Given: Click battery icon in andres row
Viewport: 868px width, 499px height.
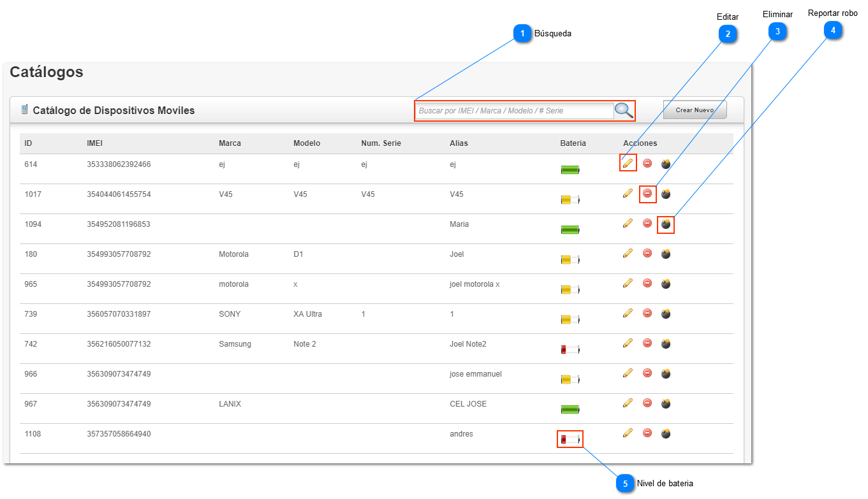Looking at the screenshot, I should coord(570,439).
